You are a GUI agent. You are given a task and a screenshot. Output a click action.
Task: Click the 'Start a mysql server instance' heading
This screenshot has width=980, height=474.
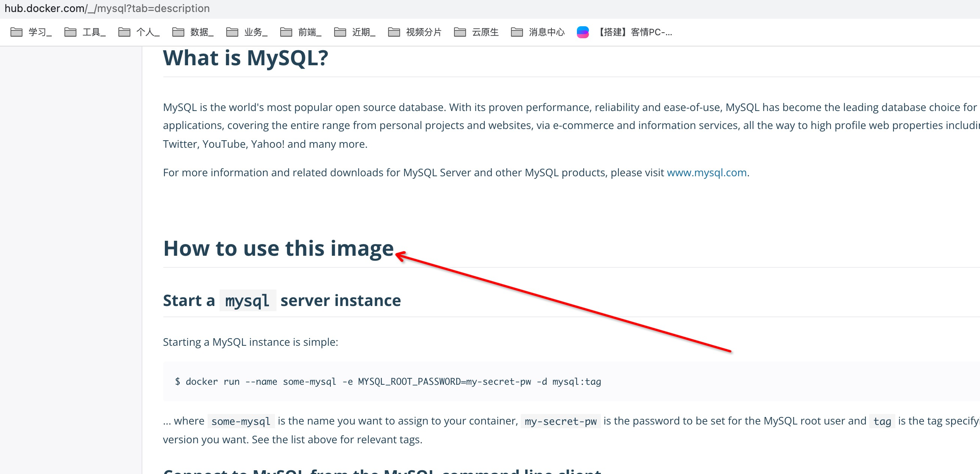tap(282, 301)
